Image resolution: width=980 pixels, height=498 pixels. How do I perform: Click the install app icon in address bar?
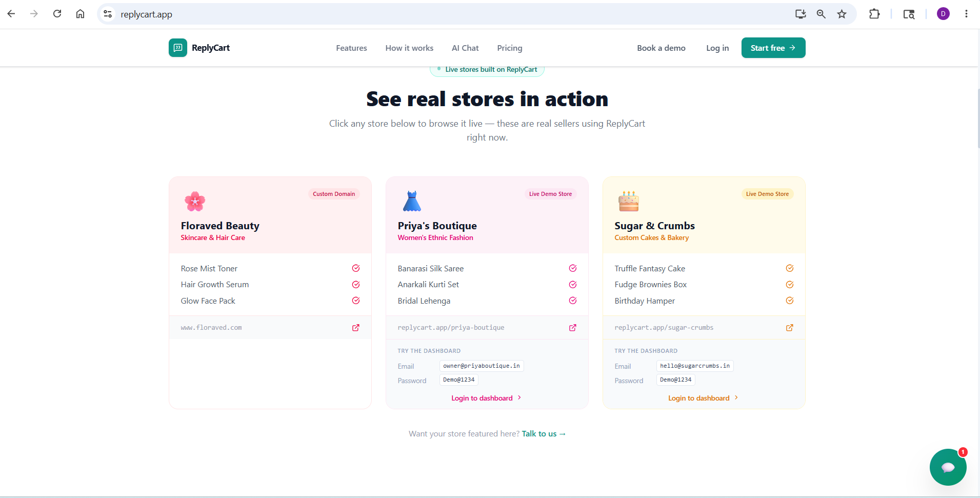click(x=801, y=14)
